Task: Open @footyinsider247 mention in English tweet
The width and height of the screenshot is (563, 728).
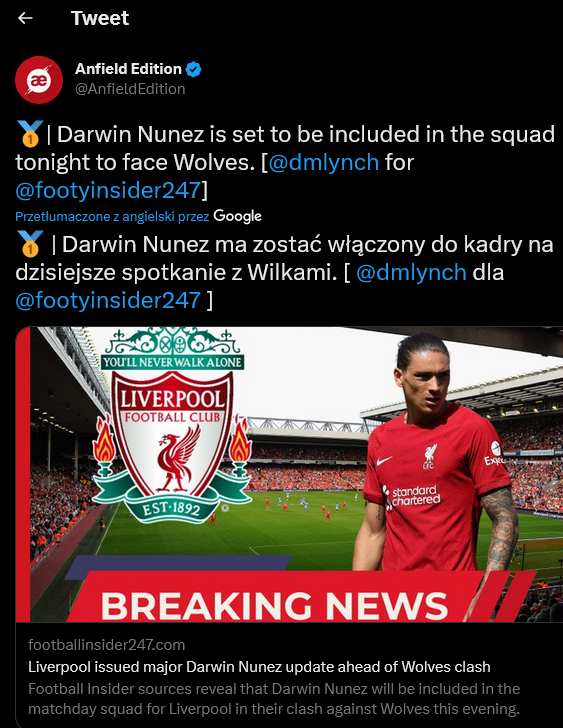Action: point(108,190)
